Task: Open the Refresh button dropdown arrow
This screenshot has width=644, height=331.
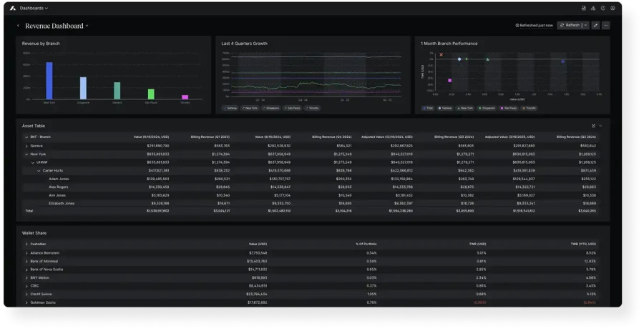Action: click(x=585, y=25)
